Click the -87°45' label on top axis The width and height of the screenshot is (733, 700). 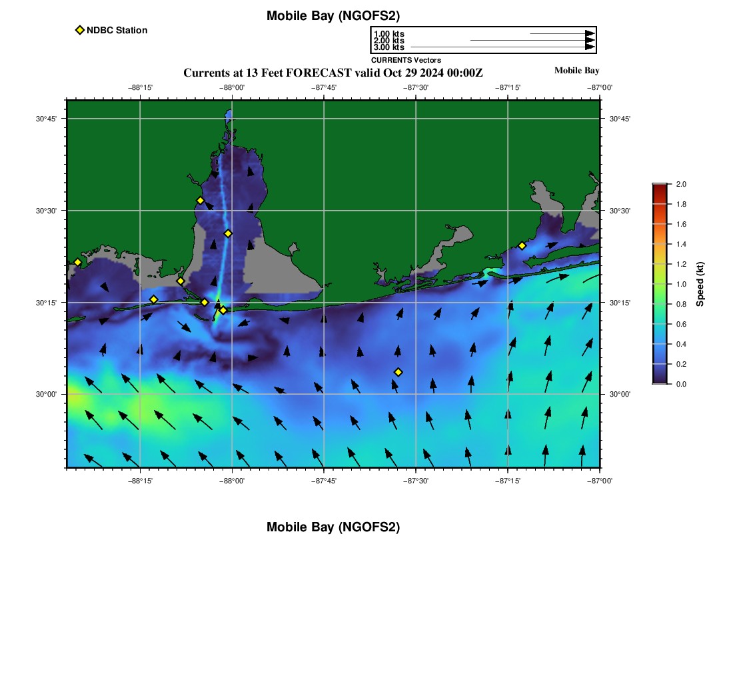coord(324,87)
